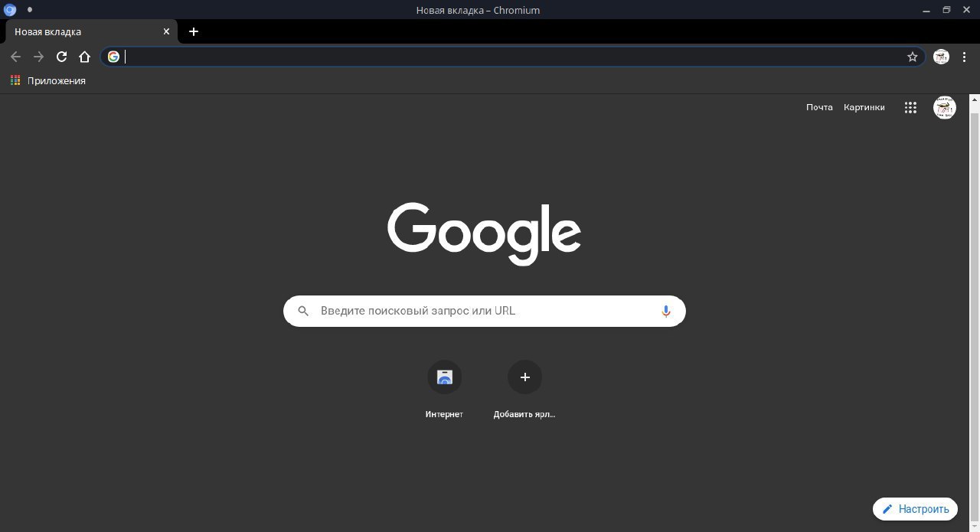The width and height of the screenshot is (980, 532).
Task: Open the Картинки link
Action: (864, 107)
